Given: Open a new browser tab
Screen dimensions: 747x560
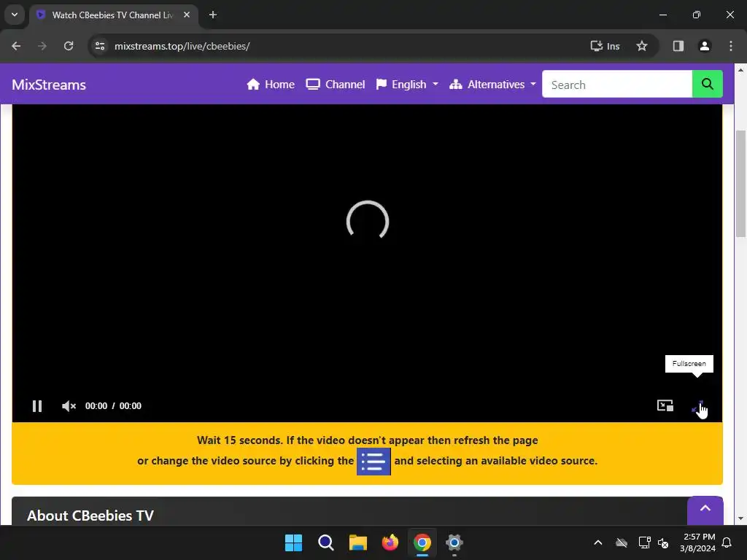Looking at the screenshot, I should coord(213,15).
